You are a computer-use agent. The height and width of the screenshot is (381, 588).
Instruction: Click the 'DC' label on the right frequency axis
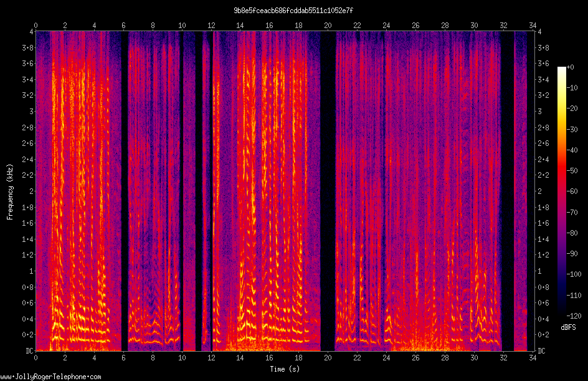click(541, 351)
